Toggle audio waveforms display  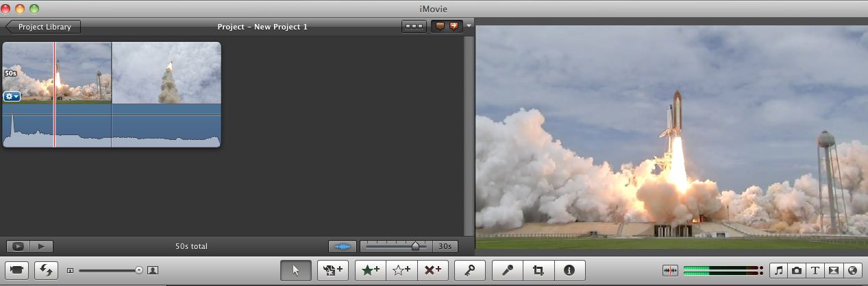click(x=342, y=246)
